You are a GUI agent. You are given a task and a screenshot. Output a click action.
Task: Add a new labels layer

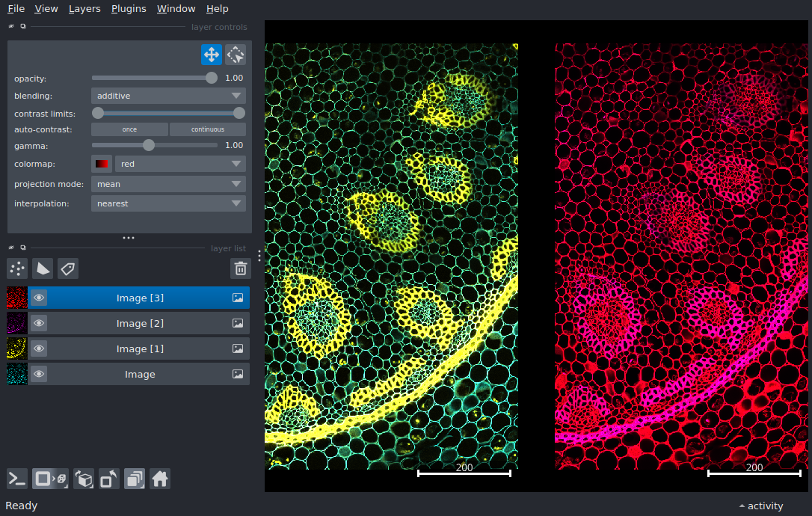tap(68, 268)
